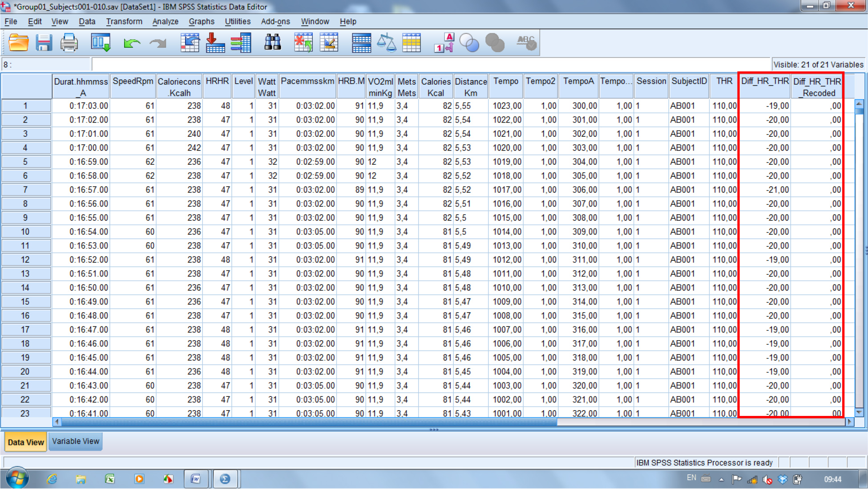Image resolution: width=868 pixels, height=489 pixels.
Task: Click the Recall recently used dialogs icon
Action: coord(101,43)
